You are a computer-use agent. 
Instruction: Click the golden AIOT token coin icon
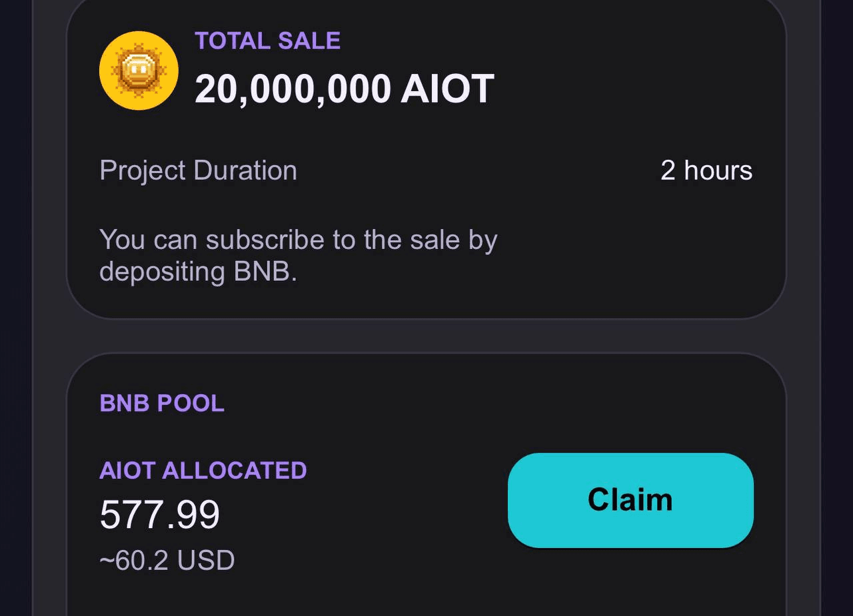point(139,70)
